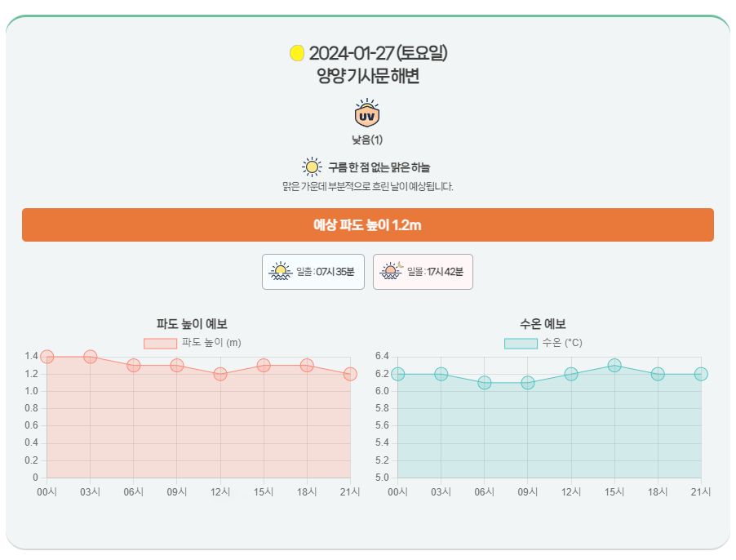Click the wave height point at 21시

[350, 374]
